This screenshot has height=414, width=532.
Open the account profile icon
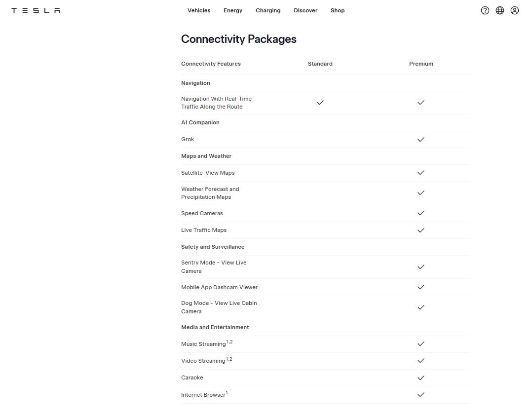pos(515,10)
